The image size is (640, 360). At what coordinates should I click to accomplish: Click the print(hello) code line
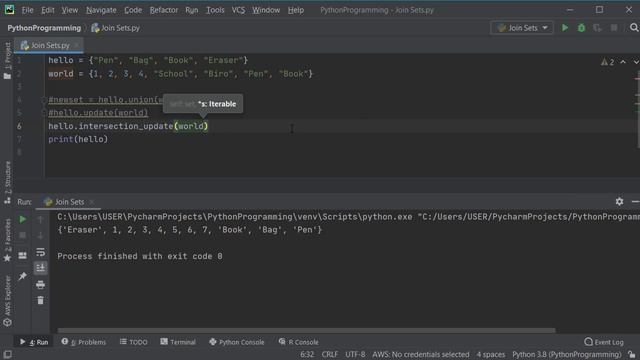[x=78, y=139]
